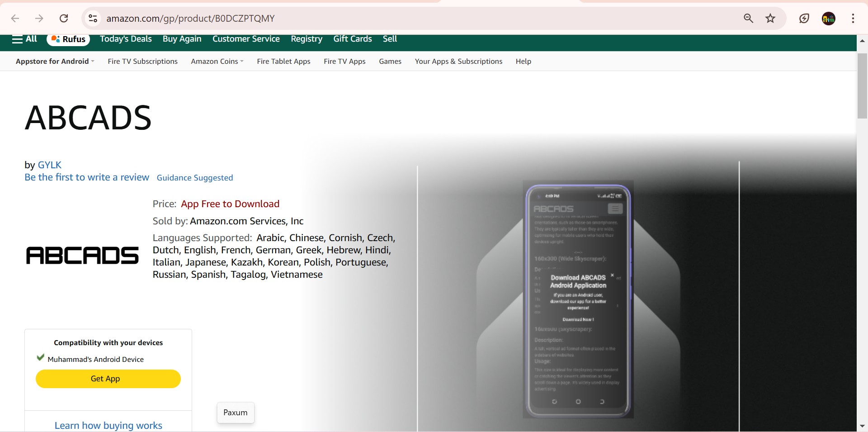Screen dimensions: 868x432
Task: Open Fire TV Subscriptions
Action: pyautogui.click(x=143, y=62)
